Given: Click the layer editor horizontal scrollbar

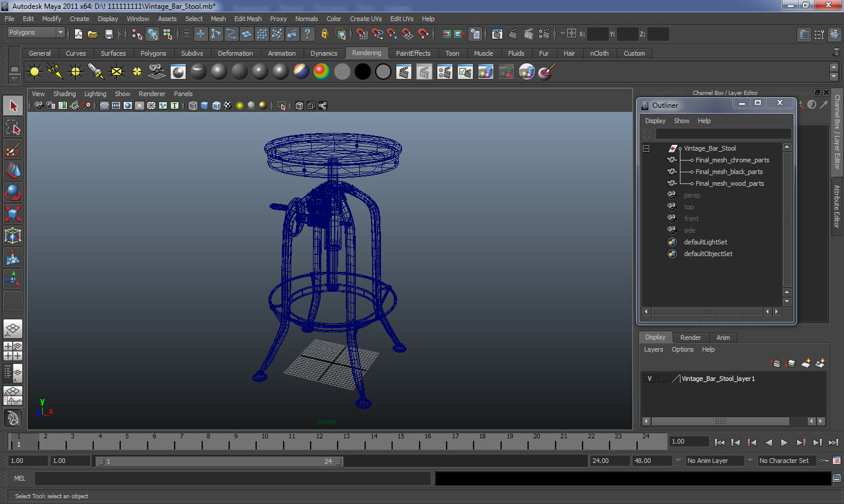Looking at the screenshot, I should click(720, 421).
